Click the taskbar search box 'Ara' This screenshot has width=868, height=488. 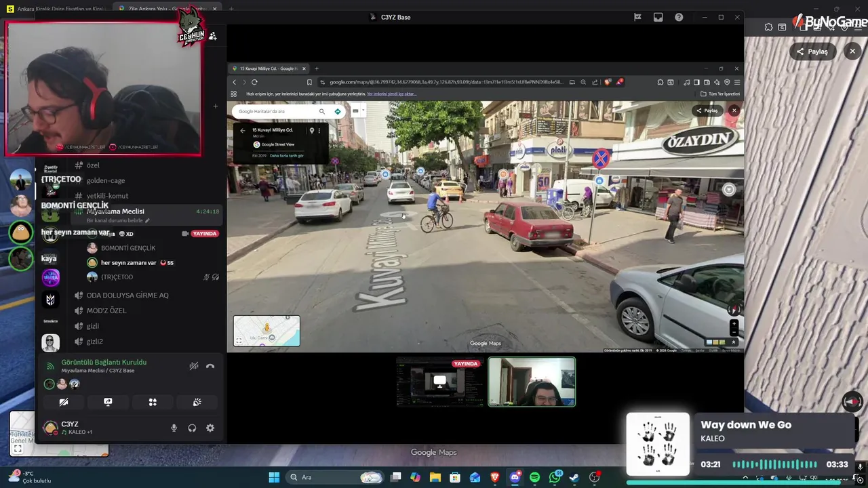click(x=335, y=477)
